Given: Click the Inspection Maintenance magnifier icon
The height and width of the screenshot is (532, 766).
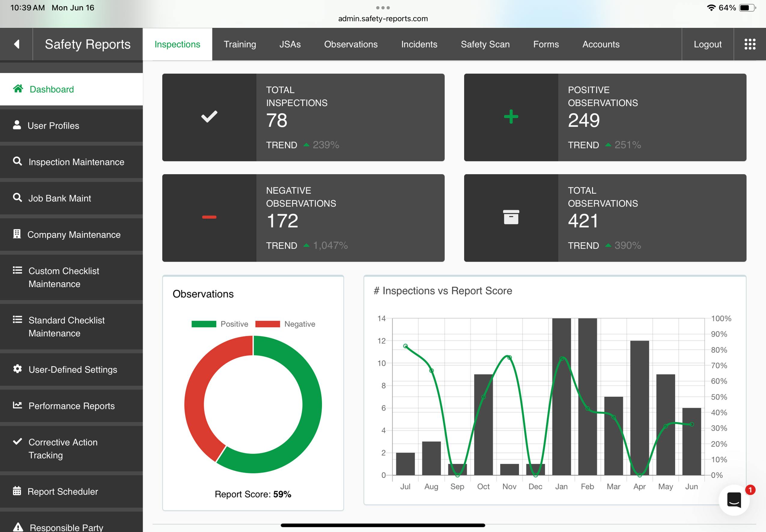Looking at the screenshot, I should (17, 161).
